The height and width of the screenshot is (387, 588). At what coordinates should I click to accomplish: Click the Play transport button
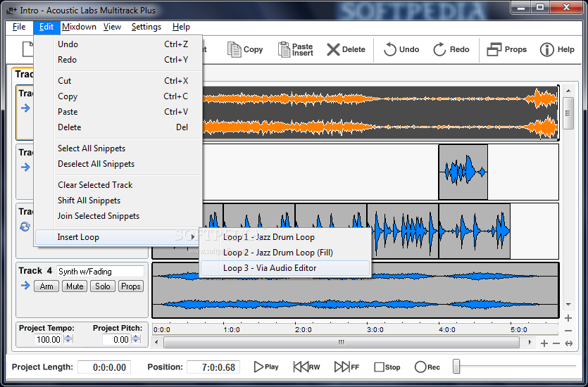click(266, 367)
